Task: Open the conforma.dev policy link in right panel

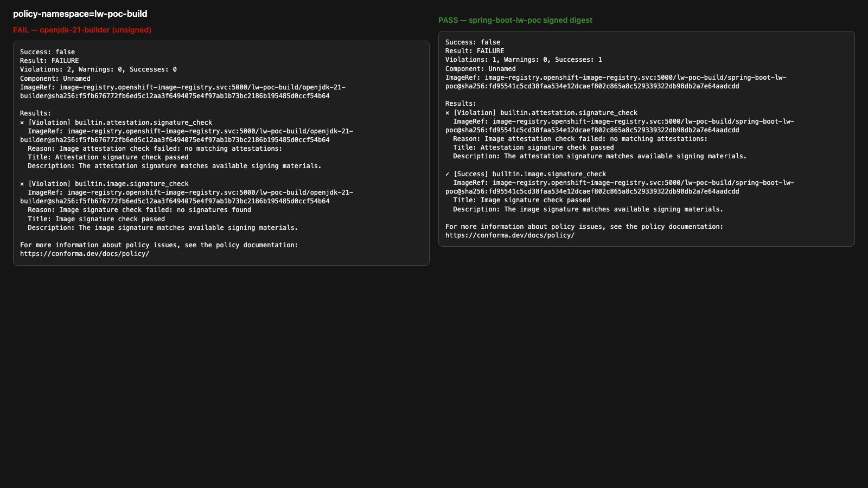Action: (x=510, y=235)
